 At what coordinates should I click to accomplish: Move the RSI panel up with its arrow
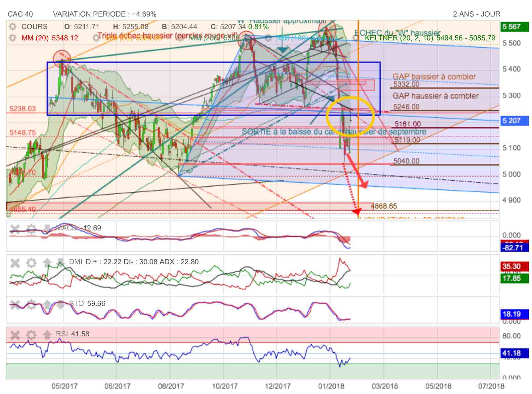pyautogui.click(x=47, y=335)
